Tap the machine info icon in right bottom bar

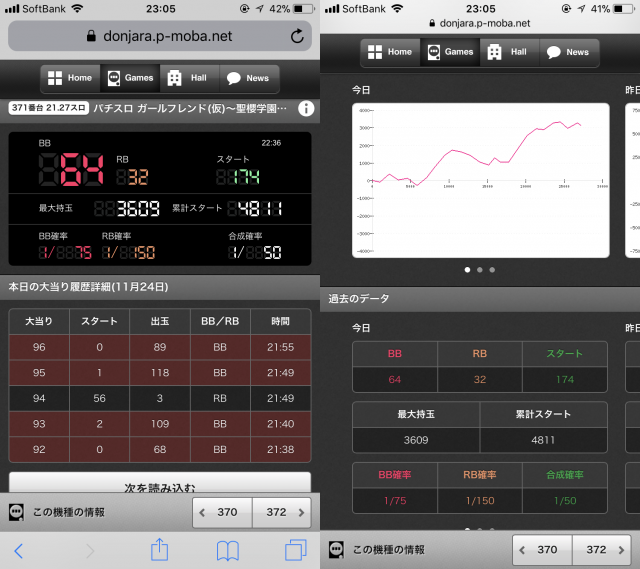click(337, 550)
